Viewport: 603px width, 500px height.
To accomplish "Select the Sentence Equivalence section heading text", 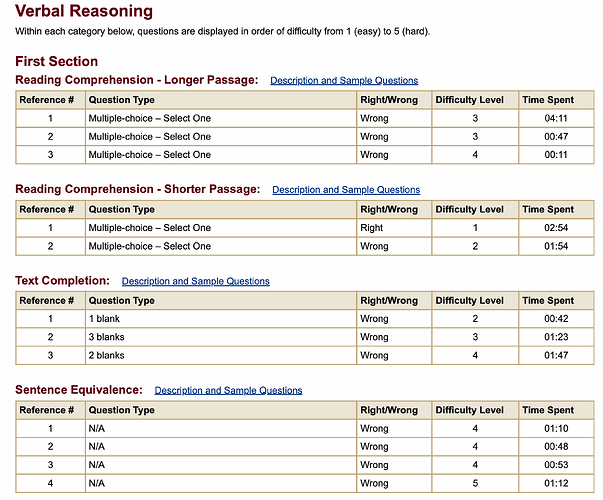I will (78, 390).
